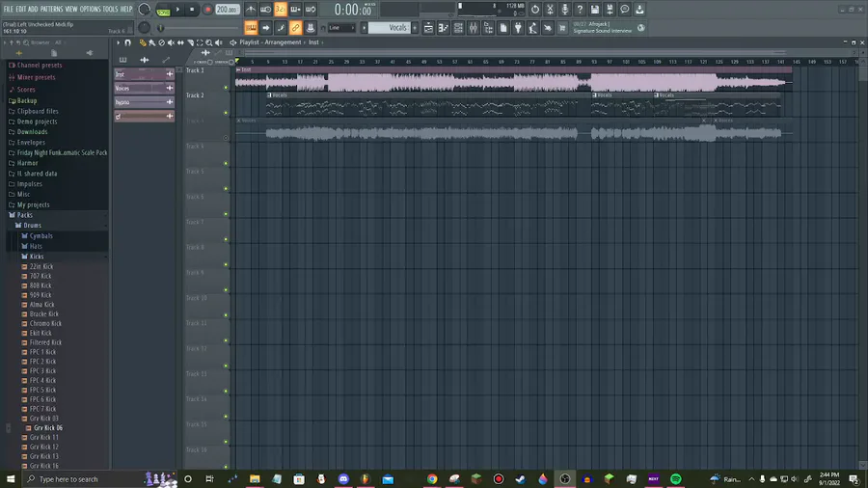
Task: Select the 808 Kick sample
Action: (41, 285)
